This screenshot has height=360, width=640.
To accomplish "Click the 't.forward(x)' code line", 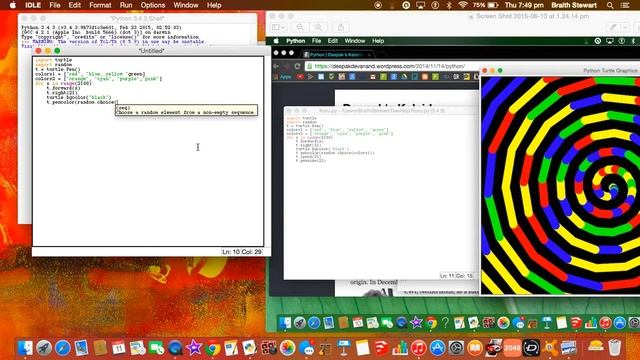I will [x=63, y=88].
